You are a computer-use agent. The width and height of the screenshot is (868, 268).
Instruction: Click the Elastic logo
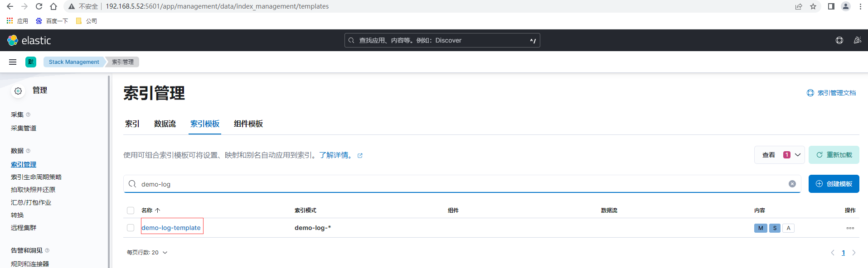tap(29, 40)
